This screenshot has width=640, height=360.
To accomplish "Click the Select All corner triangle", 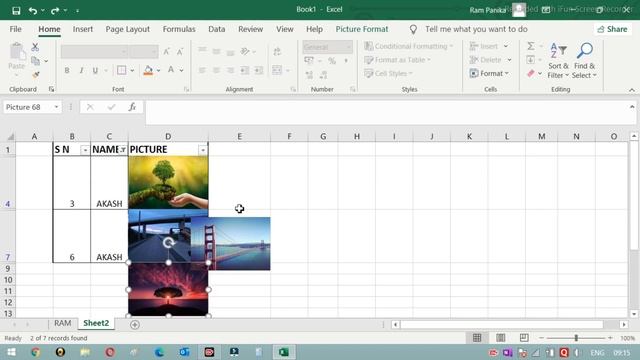I will [11, 136].
